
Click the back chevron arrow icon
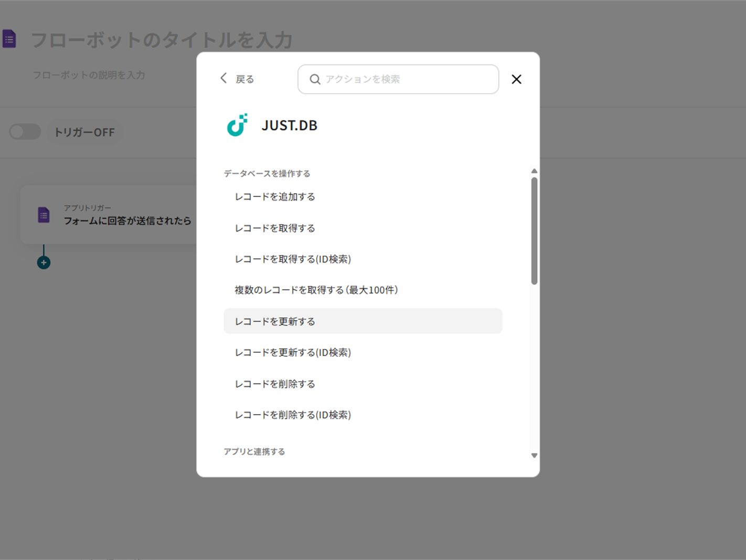(x=223, y=78)
